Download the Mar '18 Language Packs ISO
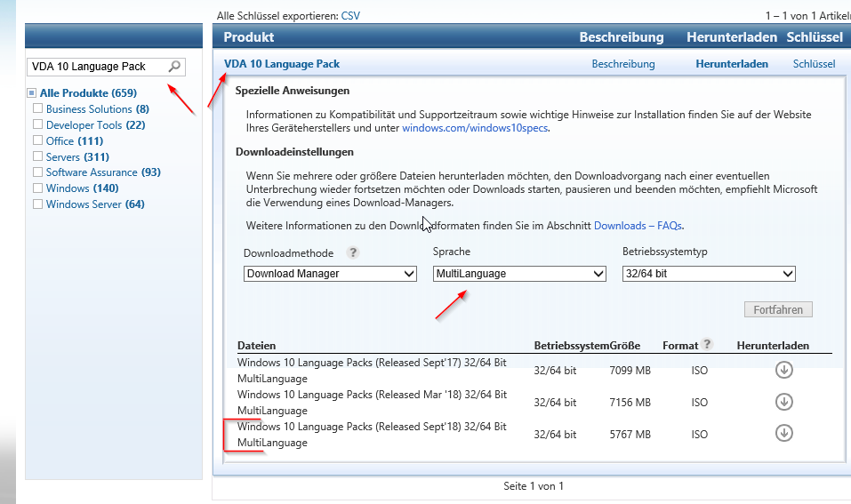This screenshot has height=504, width=851. tap(783, 402)
